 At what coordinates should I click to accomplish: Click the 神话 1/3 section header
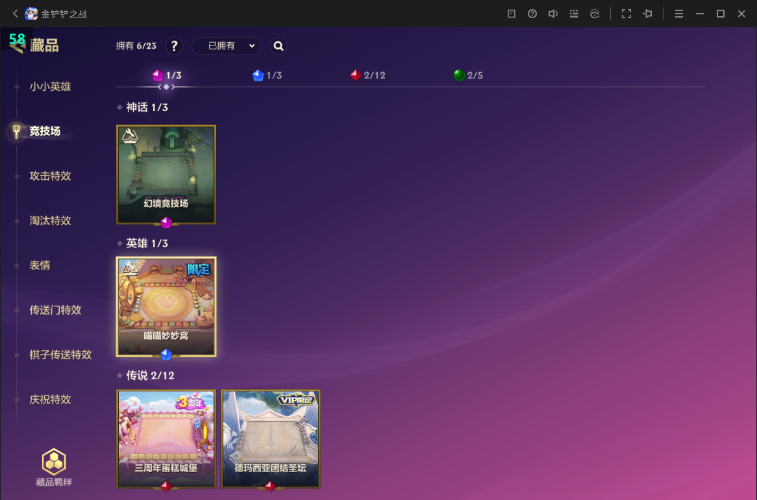tap(147, 107)
